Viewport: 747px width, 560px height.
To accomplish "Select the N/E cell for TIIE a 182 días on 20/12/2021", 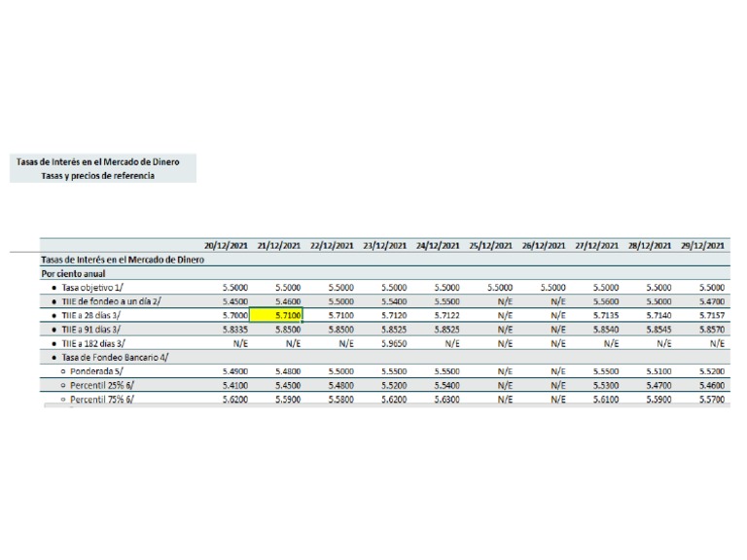I will click(x=240, y=343).
